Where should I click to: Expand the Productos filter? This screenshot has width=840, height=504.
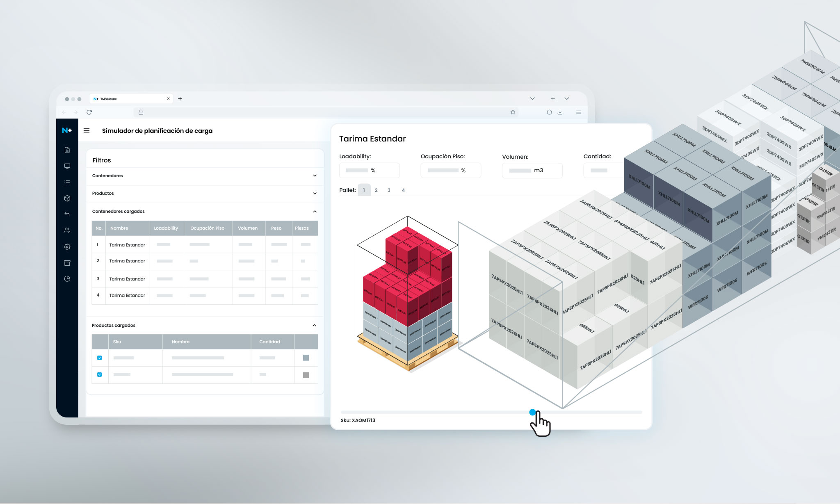(315, 193)
